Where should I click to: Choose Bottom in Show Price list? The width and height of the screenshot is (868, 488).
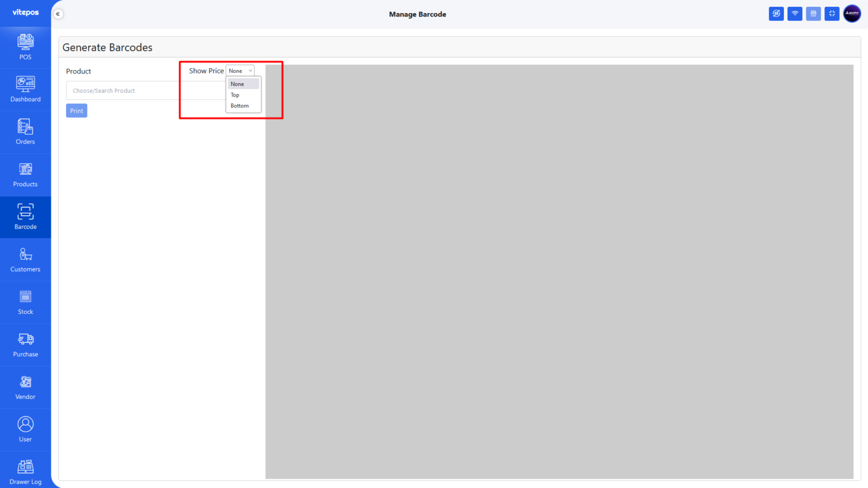pyautogui.click(x=244, y=106)
